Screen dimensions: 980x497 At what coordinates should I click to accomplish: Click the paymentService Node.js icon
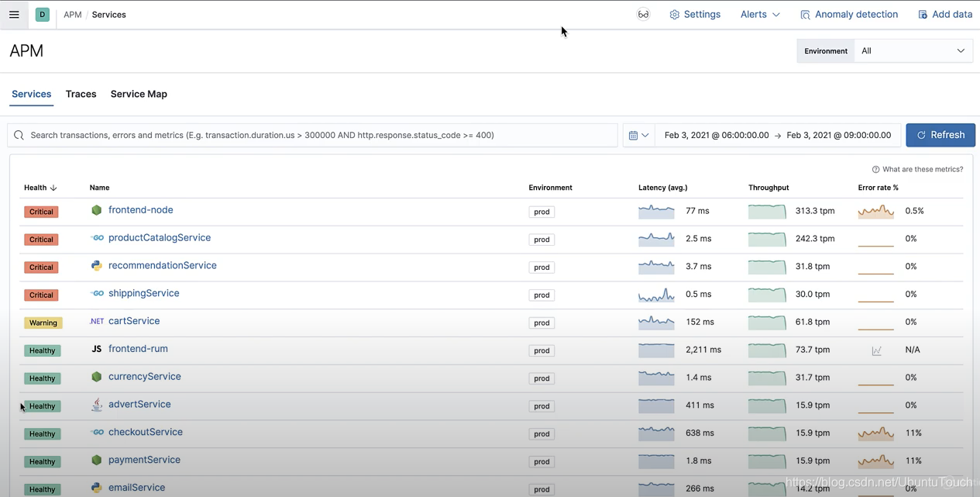(96, 460)
